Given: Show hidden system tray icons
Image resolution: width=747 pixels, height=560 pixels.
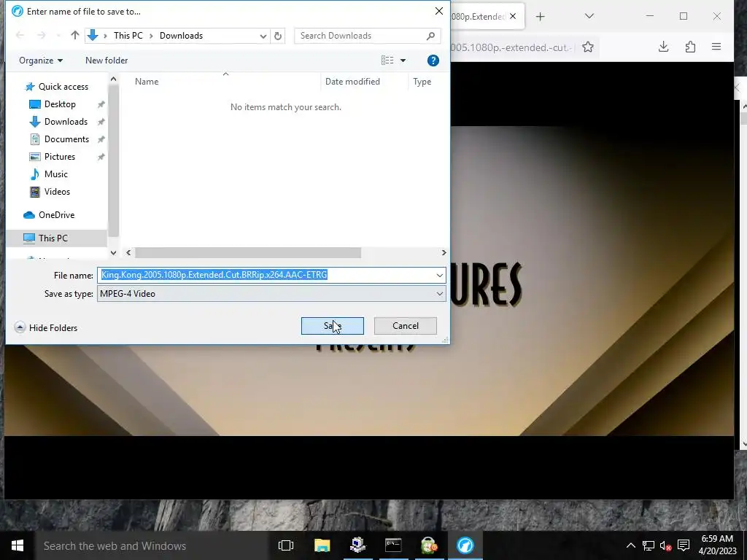Looking at the screenshot, I should pyautogui.click(x=631, y=545).
